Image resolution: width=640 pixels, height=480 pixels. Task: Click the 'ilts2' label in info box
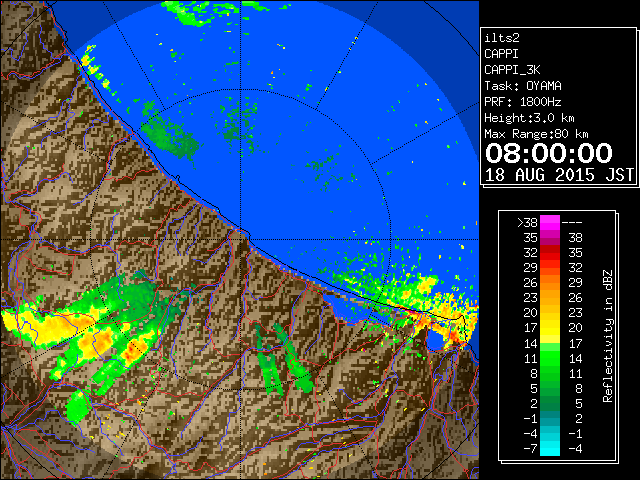502,38
